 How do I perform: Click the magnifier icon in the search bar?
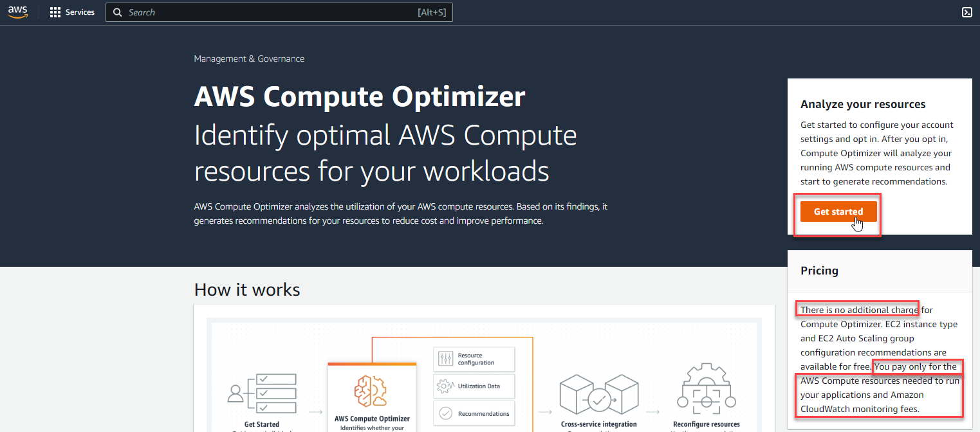(x=118, y=12)
